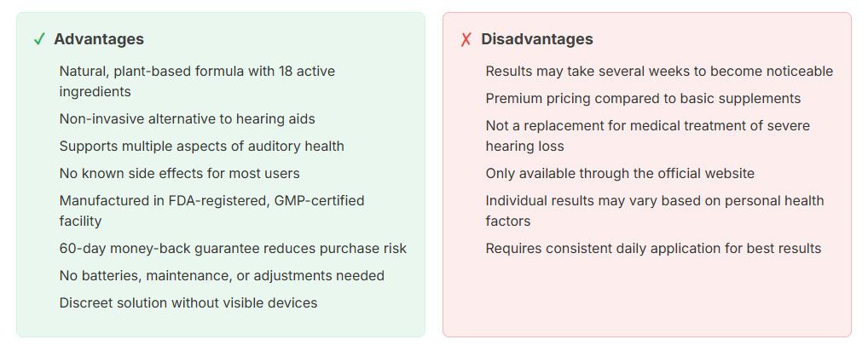Click the 18 active ingredients line
868x351 pixels.
click(x=197, y=81)
